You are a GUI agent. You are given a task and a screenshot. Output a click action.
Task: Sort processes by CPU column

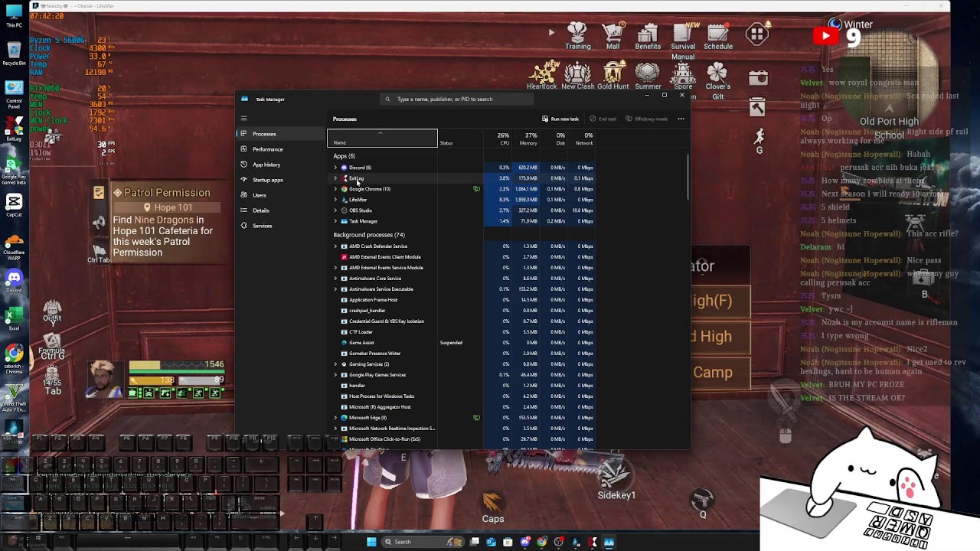pos(498,139)
